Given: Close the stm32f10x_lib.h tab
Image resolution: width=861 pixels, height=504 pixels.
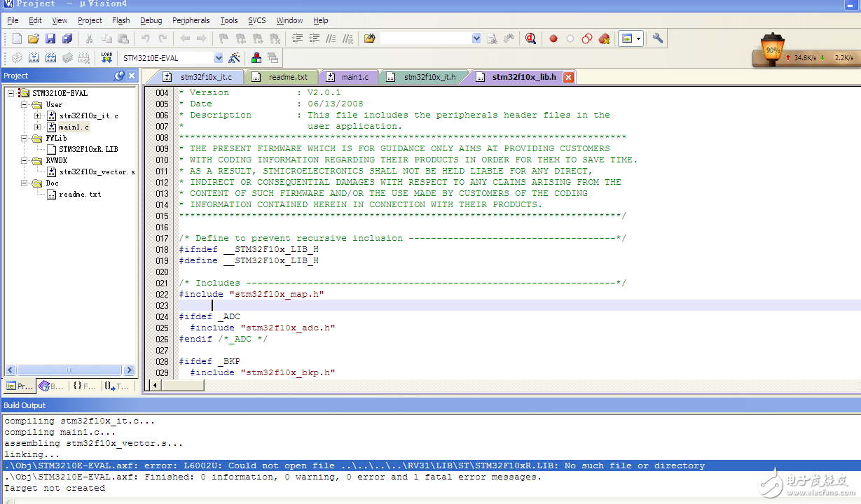Looking at the screenshot, I should tap(568, 77).
